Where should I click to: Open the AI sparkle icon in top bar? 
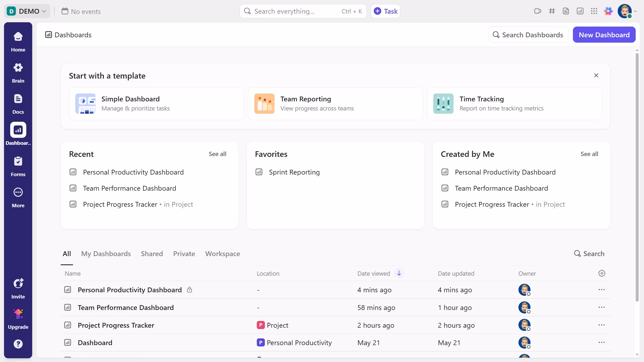tap(608, 11)
